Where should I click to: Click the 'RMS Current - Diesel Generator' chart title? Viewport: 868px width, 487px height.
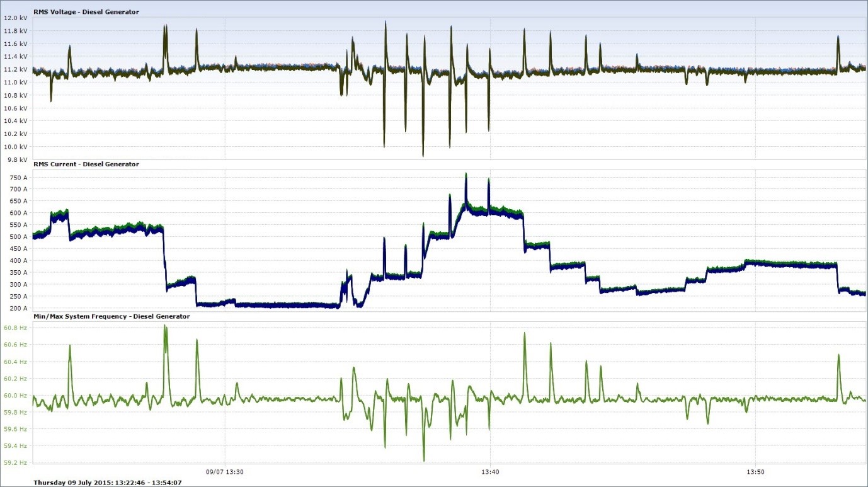(86, 164)
